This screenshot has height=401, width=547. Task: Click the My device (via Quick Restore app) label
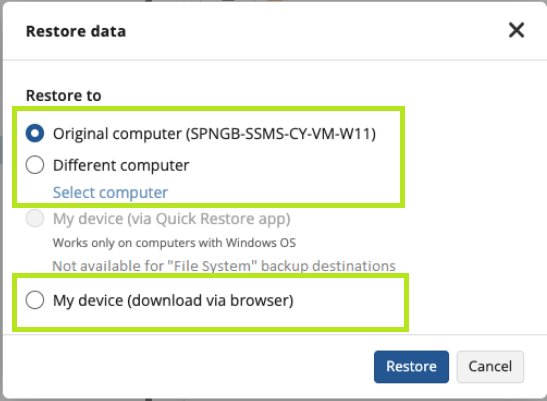(x=171, y=219)
